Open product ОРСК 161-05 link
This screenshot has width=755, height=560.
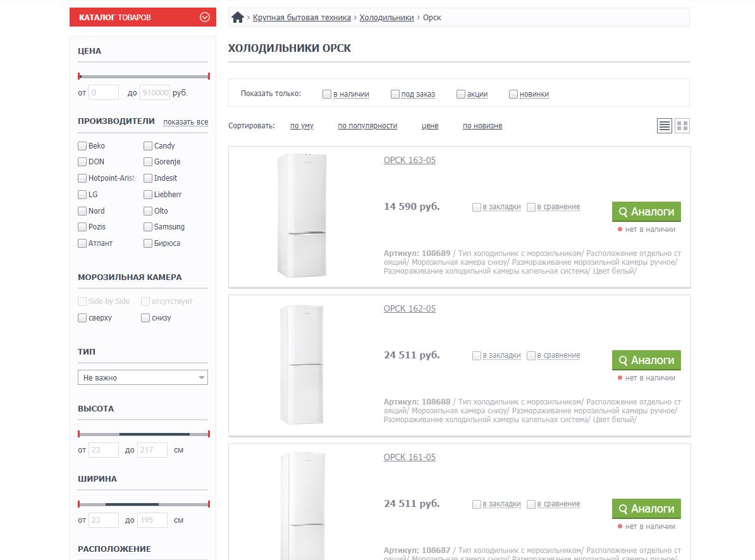pos(410,457)
